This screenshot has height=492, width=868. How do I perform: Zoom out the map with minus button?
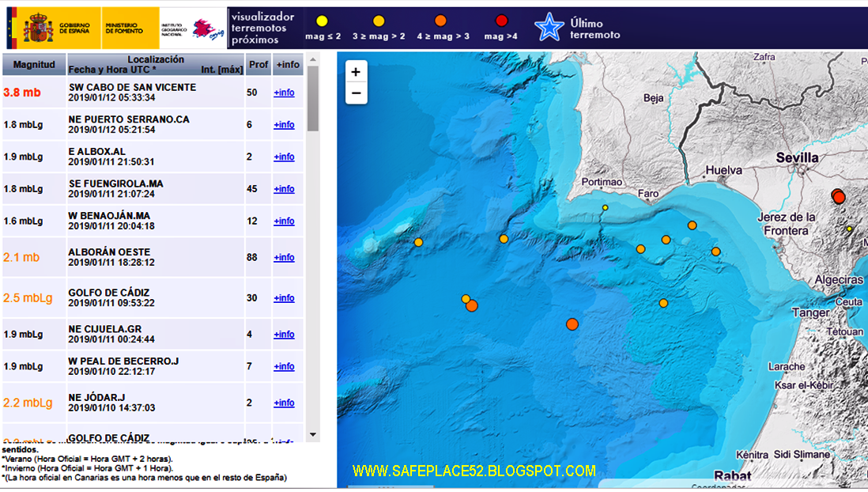point(356,93)
